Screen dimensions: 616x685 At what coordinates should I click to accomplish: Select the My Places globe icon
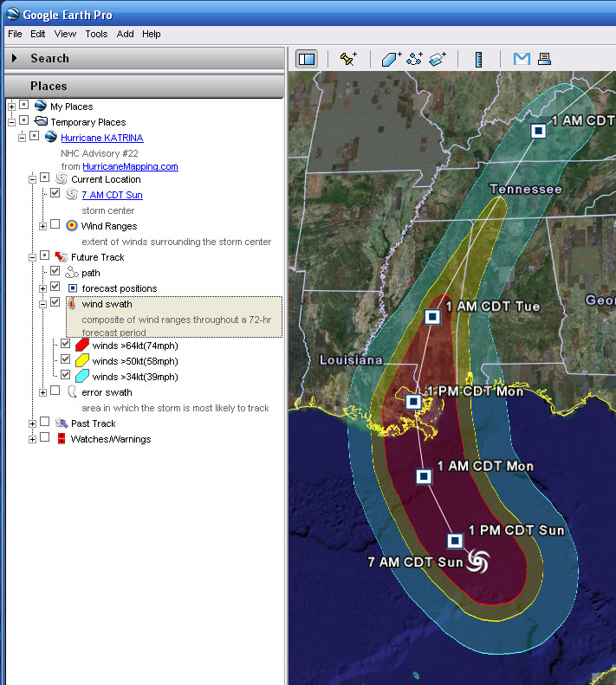pos(41,106)
